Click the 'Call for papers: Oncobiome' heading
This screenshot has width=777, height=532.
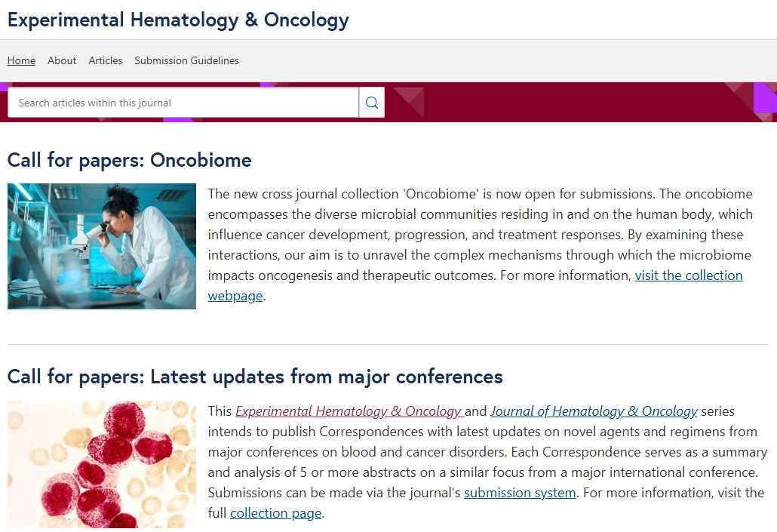tap(129, 160)
